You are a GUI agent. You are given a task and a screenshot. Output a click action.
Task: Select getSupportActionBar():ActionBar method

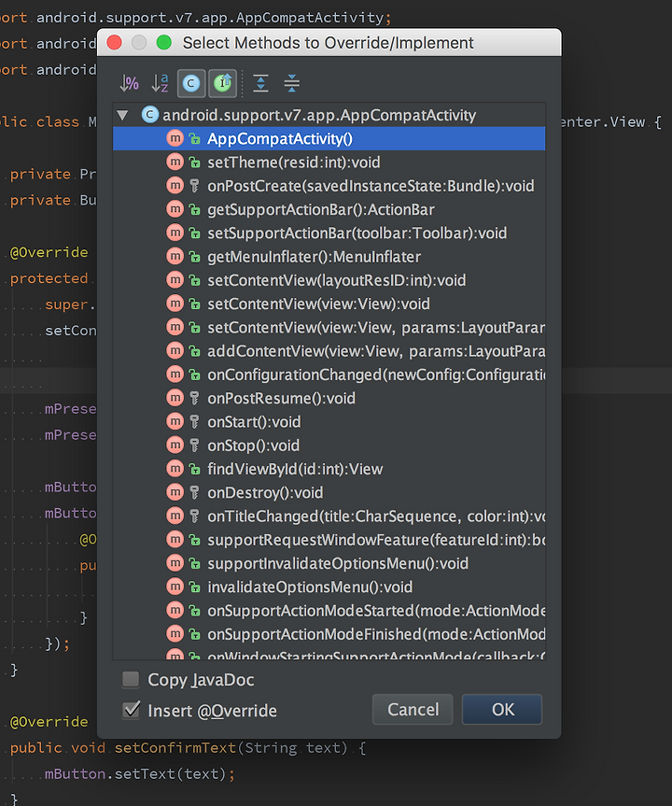point(329,210)
